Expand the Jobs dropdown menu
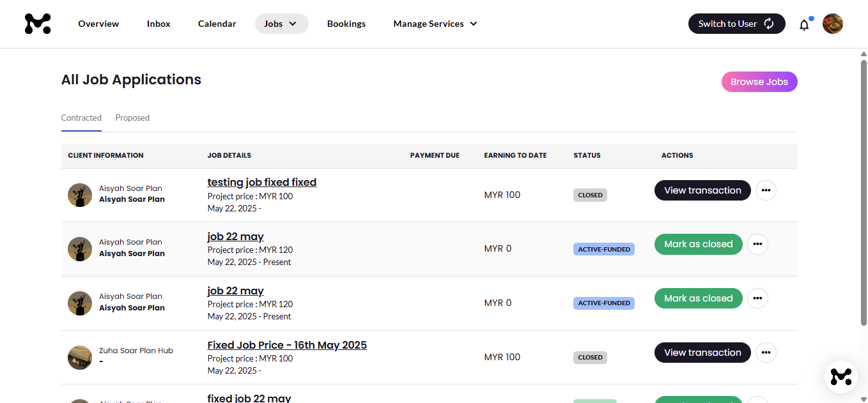868x403 pixels. click(x=281, y=24)
